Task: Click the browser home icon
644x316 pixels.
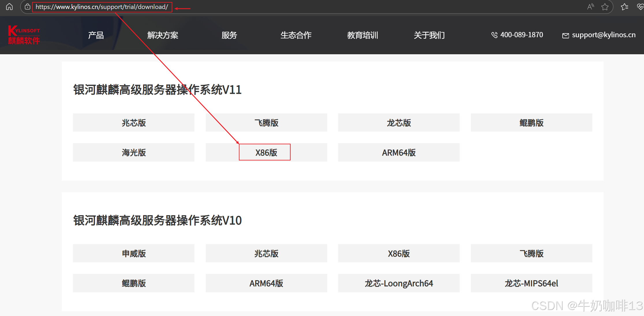Action: [x=9, y=7]
